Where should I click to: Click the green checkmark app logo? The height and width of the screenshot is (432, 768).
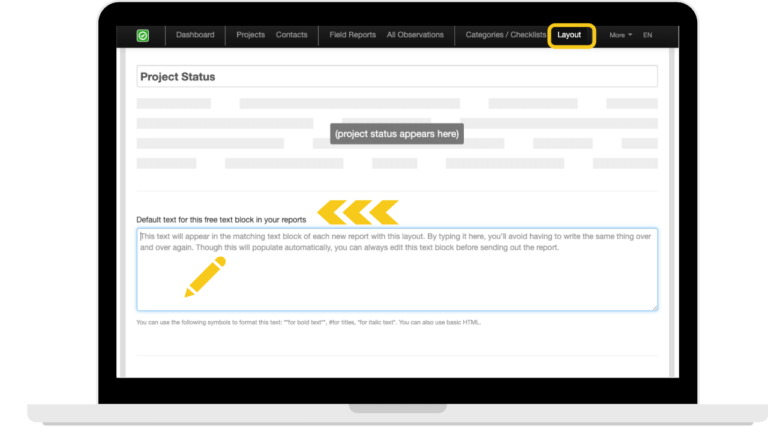(x=143, y=35)
